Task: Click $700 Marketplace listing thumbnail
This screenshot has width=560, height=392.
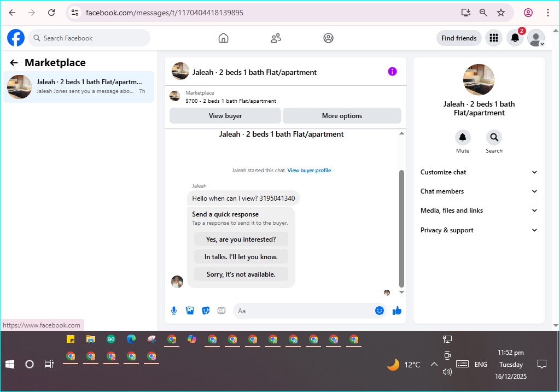Action: (174, 96)
